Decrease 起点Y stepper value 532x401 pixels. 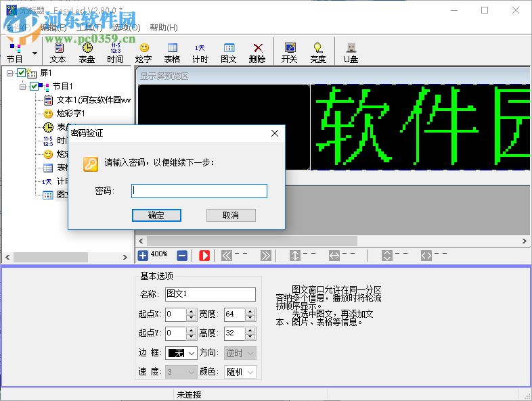[x=192, y=336]
